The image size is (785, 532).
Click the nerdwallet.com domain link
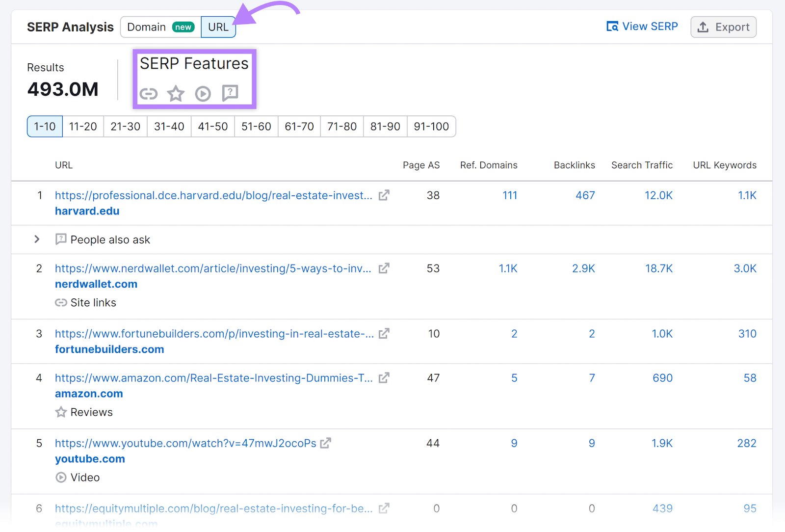click(96, 284)
